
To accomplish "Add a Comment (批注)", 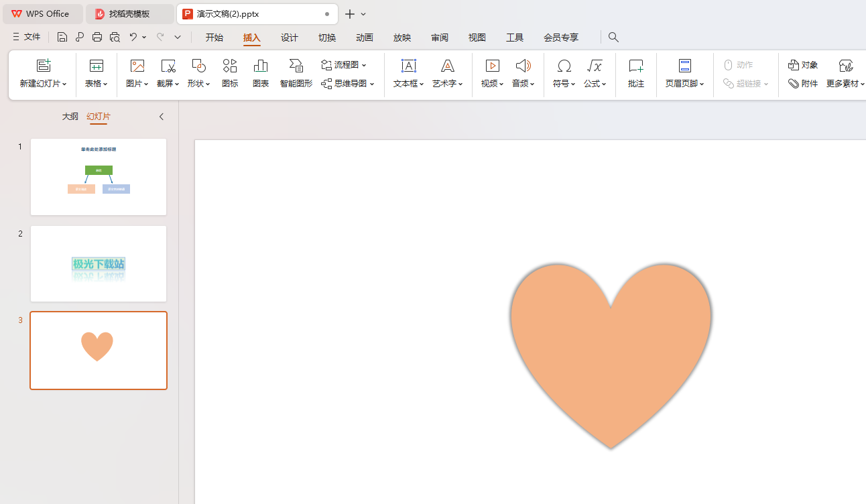I will coord(636,74).
